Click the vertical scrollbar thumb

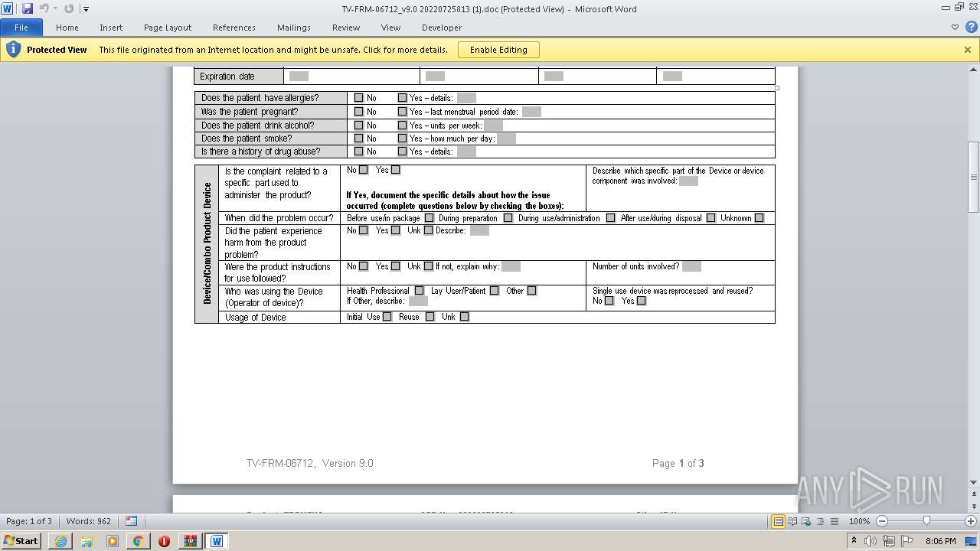(974, 178)
